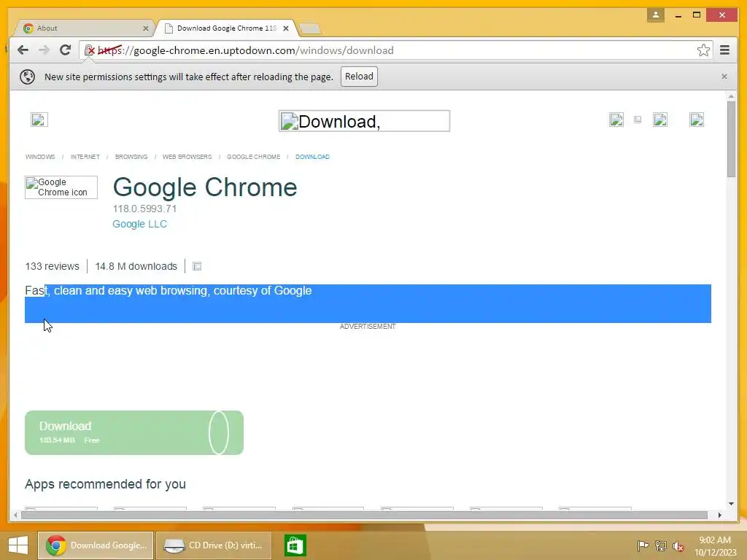Open the INTERNET breadcrumb link

85,157
